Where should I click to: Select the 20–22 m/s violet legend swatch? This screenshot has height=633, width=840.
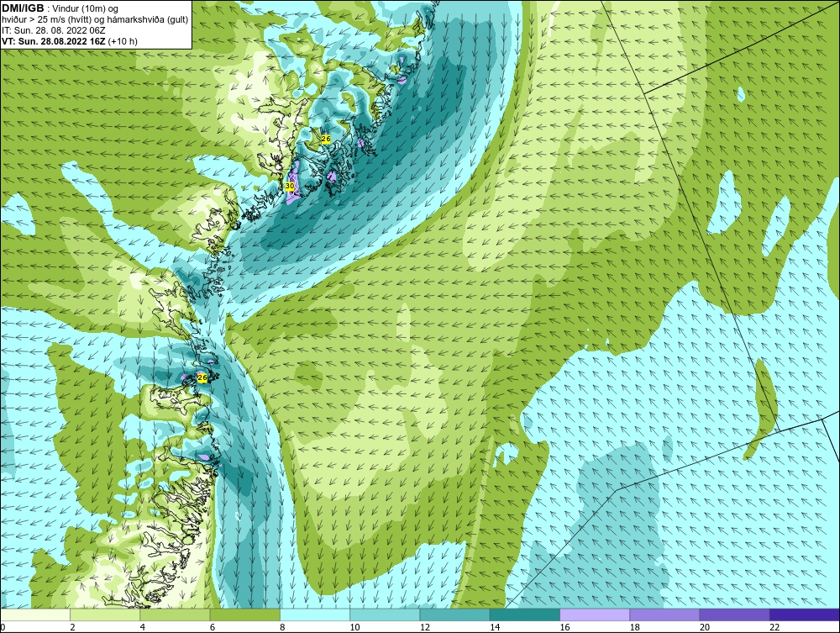(734, 615)
